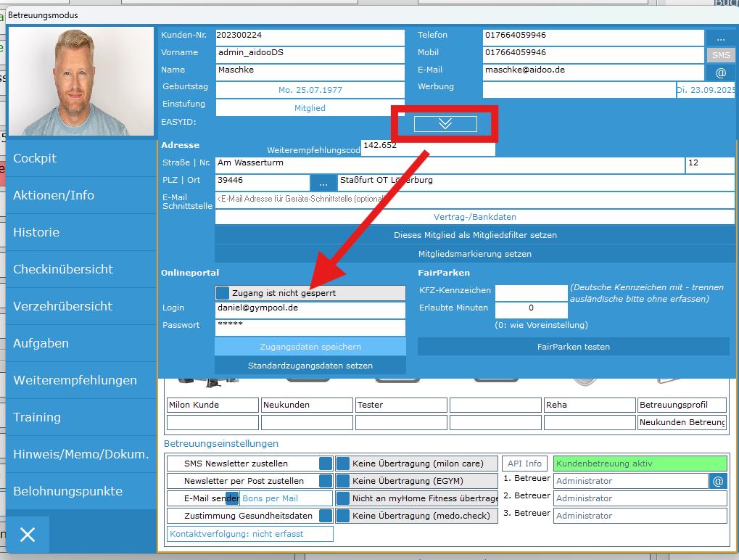Click the SMS button next to Mobil
Screen dimensions: 739x560
tap(721, 55)
